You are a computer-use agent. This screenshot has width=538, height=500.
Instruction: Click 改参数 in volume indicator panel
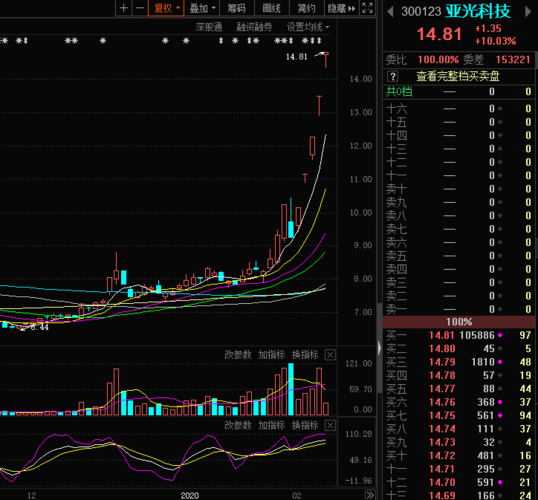coord(238,354)
